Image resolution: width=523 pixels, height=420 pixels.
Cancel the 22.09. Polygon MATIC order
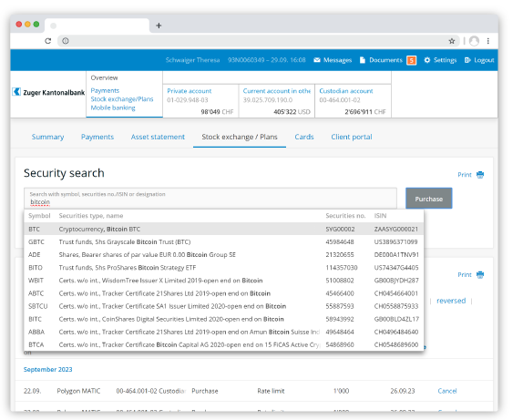tap(447, 391)
